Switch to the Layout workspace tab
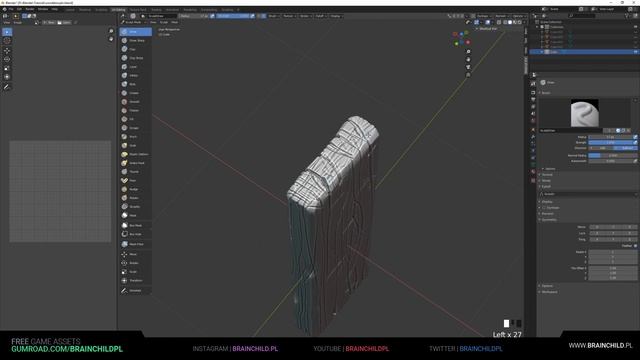Viewport: 640px width, 360px height. point(71,9)
